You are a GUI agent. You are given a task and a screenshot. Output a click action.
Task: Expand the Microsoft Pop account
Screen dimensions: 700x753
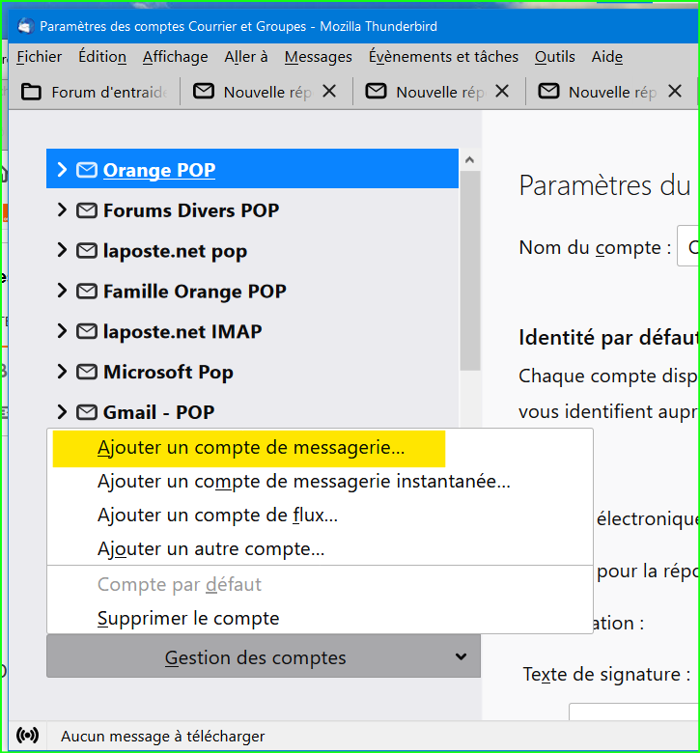pos(62,372)
